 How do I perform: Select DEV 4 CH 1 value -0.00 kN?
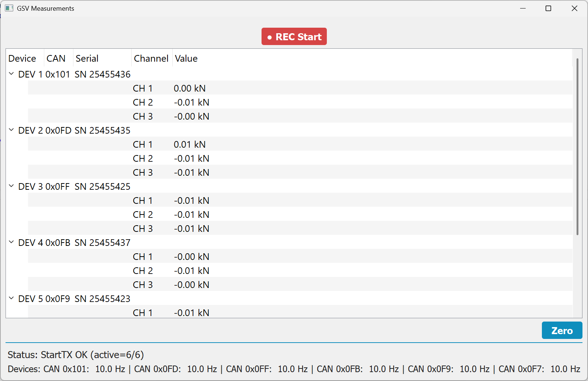191,257
